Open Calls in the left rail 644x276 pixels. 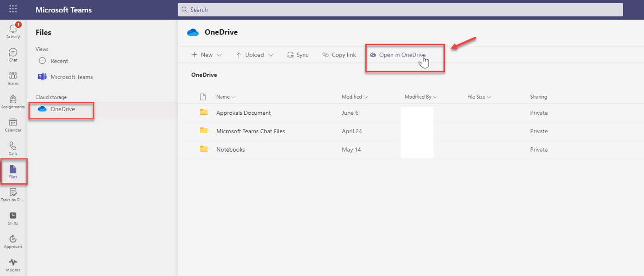[x=13, y=148]
